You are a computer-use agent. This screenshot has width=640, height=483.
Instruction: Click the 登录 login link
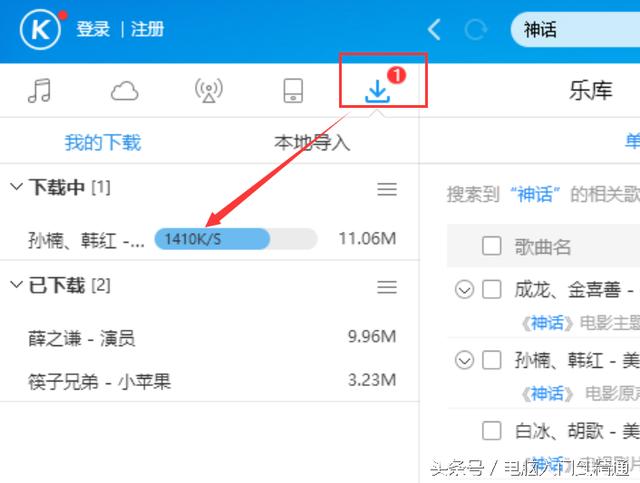tap(93, 30)
